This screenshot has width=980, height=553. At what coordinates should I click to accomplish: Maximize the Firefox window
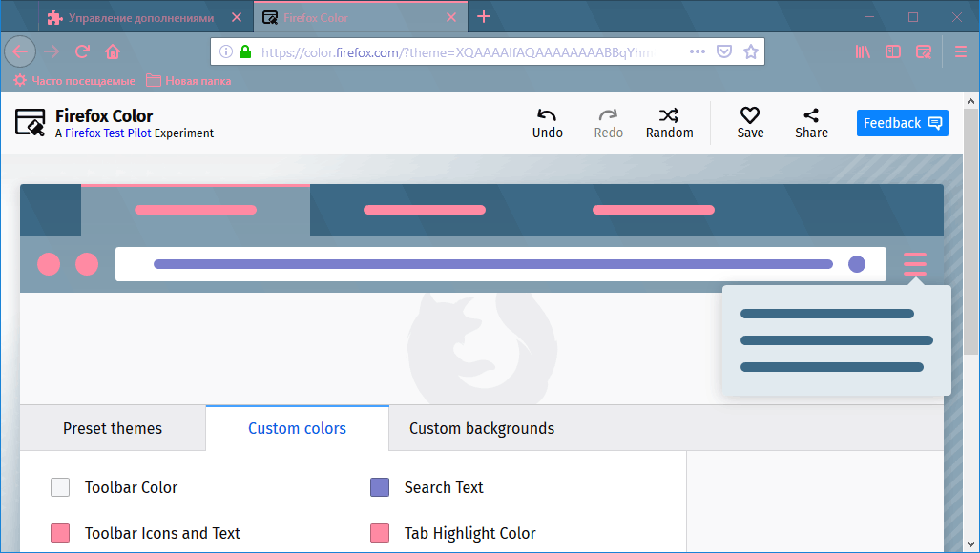point(913,17)
